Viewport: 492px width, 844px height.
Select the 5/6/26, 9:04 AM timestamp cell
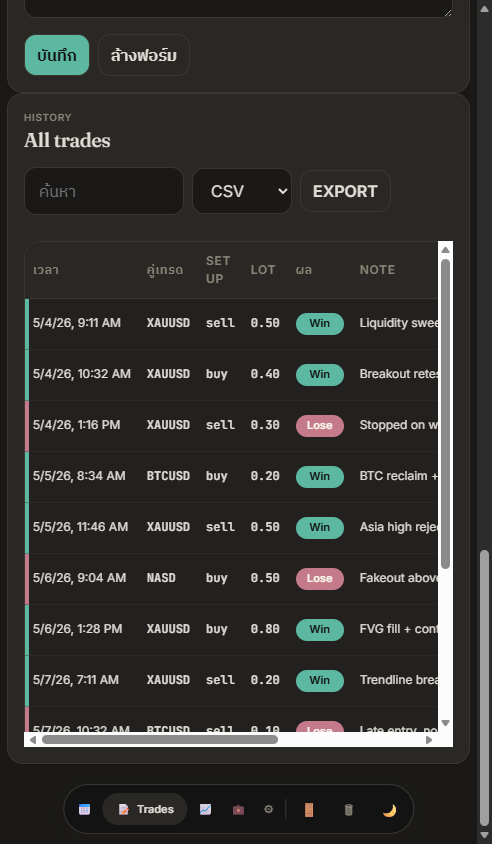[79, 578]
